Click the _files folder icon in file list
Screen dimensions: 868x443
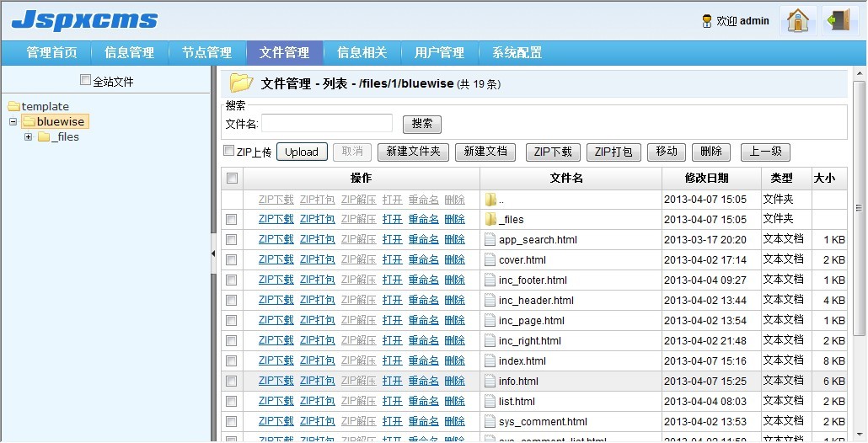click(490, 220)
